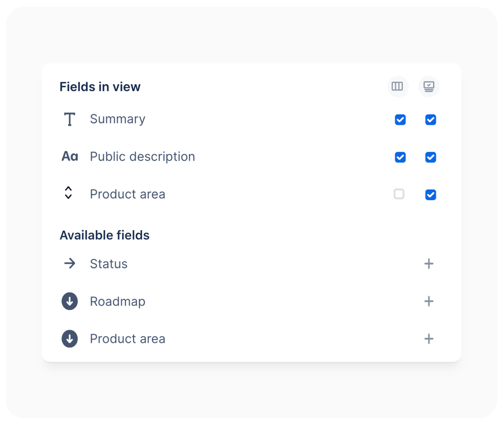Click the down-arrow circle icon beside available Product area
504x429 pixels.
coord(70,339)
